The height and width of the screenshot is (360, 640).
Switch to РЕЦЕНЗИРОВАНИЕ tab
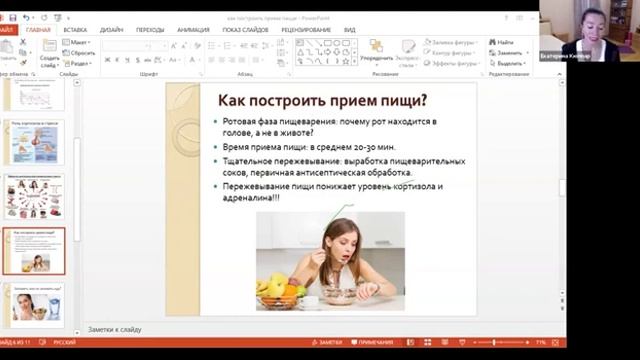pos(306,30)
